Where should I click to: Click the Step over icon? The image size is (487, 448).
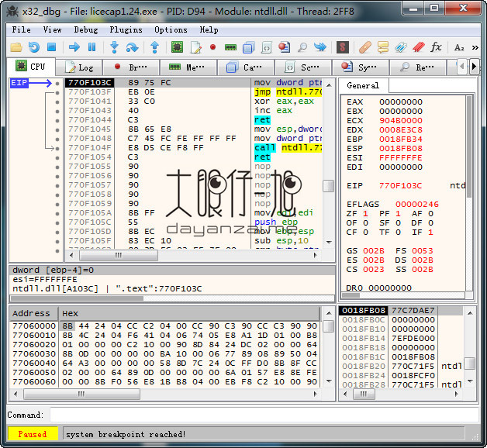[x=132, y=47]
